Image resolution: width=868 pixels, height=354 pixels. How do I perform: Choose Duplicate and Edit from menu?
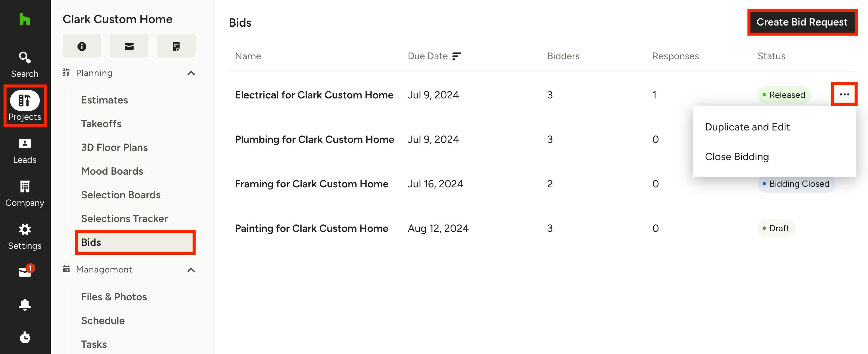click(x=747, y=127)
